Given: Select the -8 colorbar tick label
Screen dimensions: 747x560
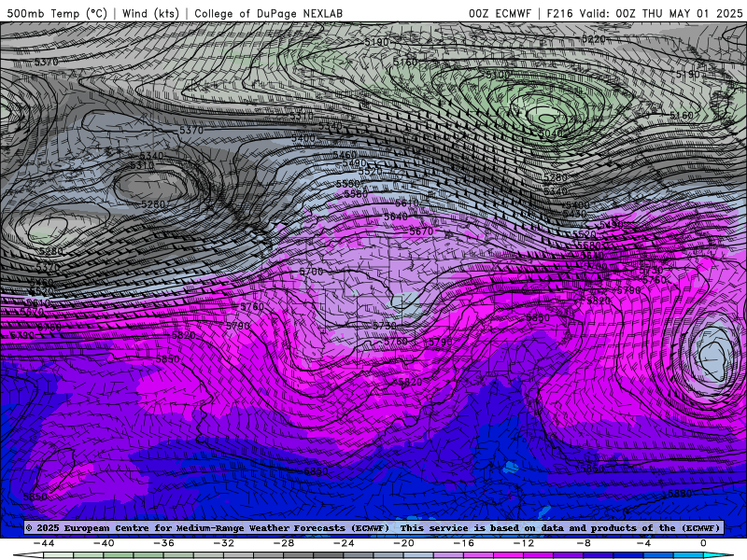Looking at the screenshot, I should pos(585,543).
